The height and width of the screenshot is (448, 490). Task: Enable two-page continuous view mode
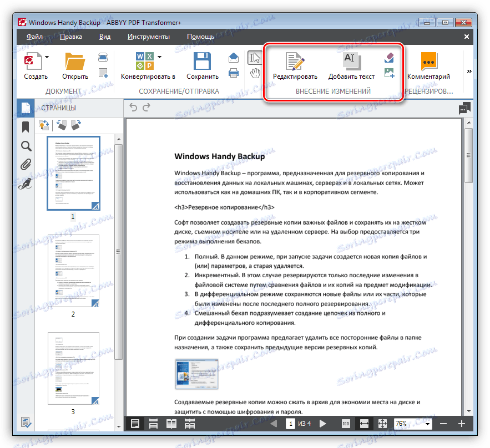tap(190, 424)
